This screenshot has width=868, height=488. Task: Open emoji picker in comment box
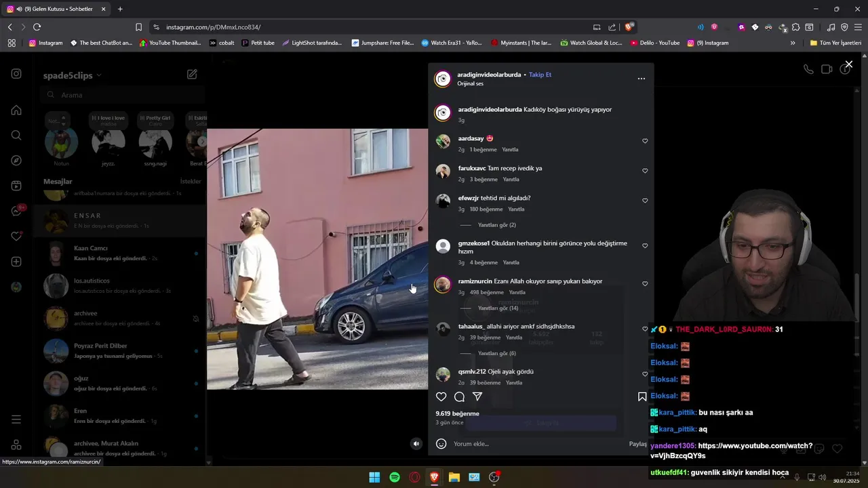(441, 443)
